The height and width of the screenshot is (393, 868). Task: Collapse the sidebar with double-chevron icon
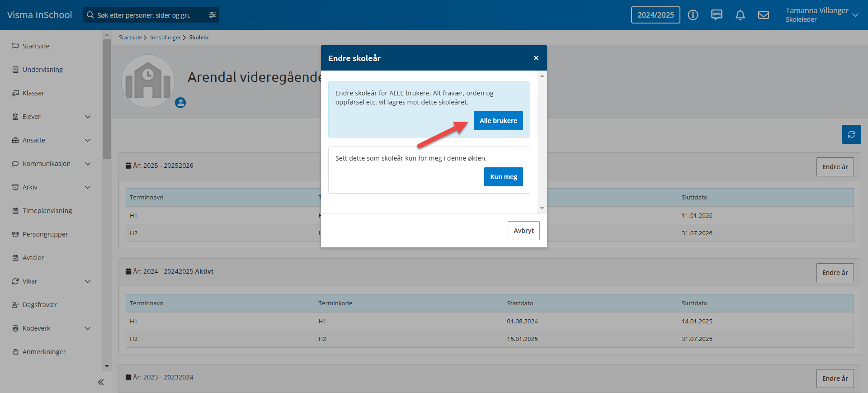tap(101, 382)
